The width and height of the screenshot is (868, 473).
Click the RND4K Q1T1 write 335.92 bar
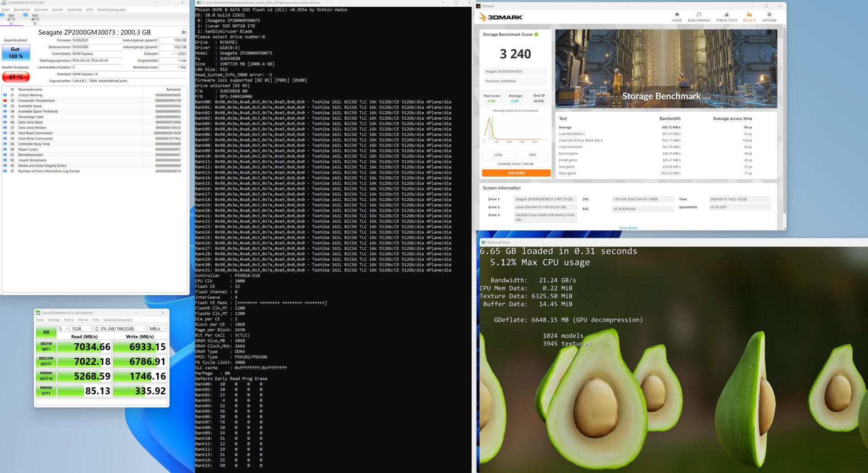pyautogui.click(x=140, y=390)
